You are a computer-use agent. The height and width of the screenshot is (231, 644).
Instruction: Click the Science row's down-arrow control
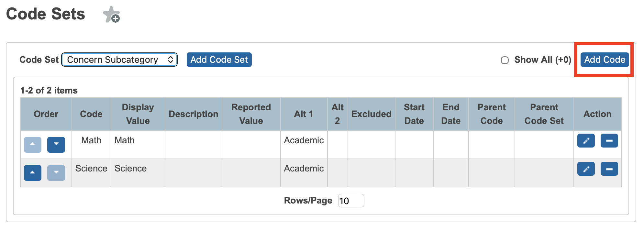coord(56,173)
